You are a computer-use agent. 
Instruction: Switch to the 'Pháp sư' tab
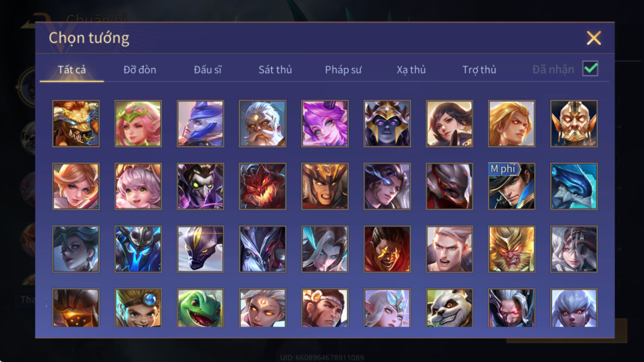pyautogui.click(x=343, y=70)
